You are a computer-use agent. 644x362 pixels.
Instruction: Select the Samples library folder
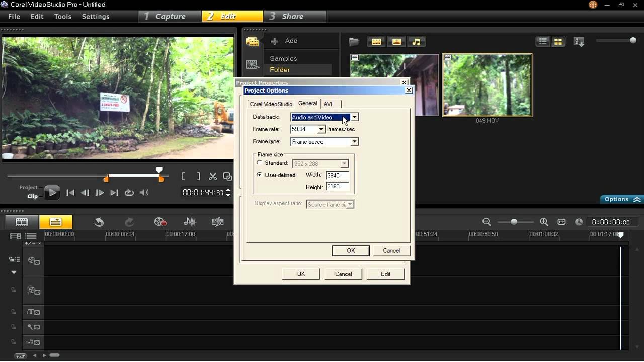[x=283, y=58]
